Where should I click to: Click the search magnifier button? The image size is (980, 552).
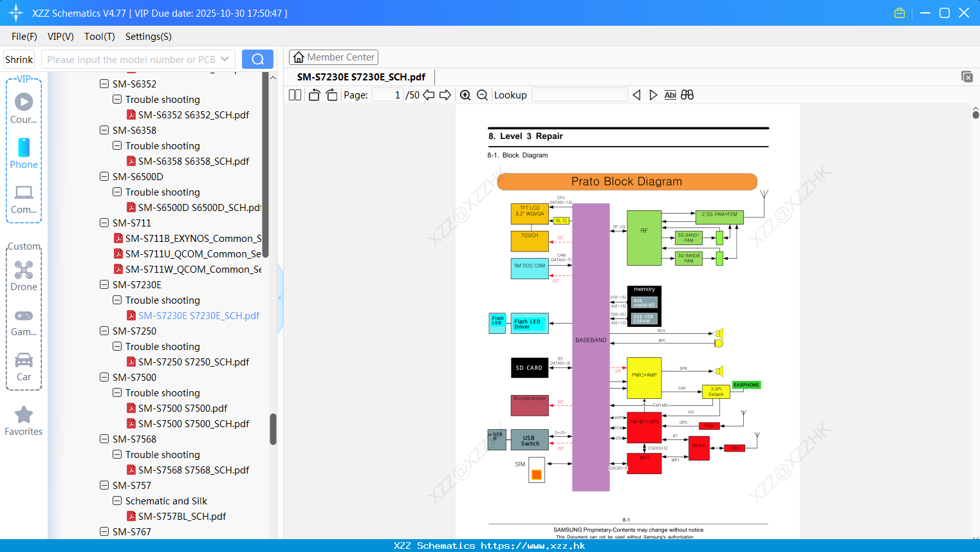(257, 59)
